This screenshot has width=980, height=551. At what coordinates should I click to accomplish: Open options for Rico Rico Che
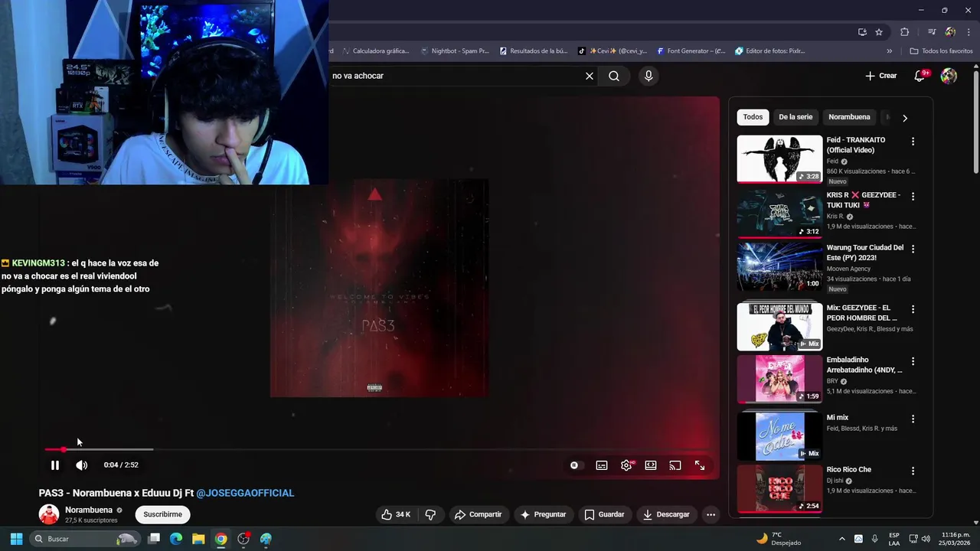(913, 471)
